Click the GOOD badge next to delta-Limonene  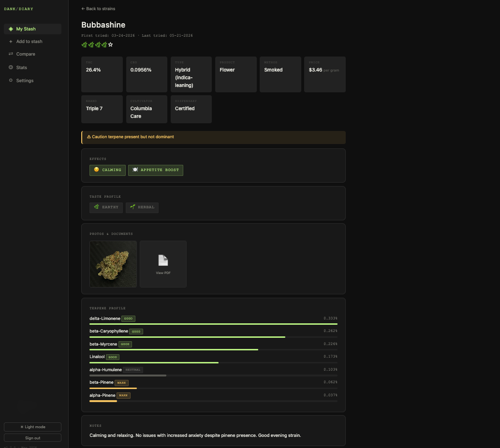pyautogui.click(x=128, y=318)
